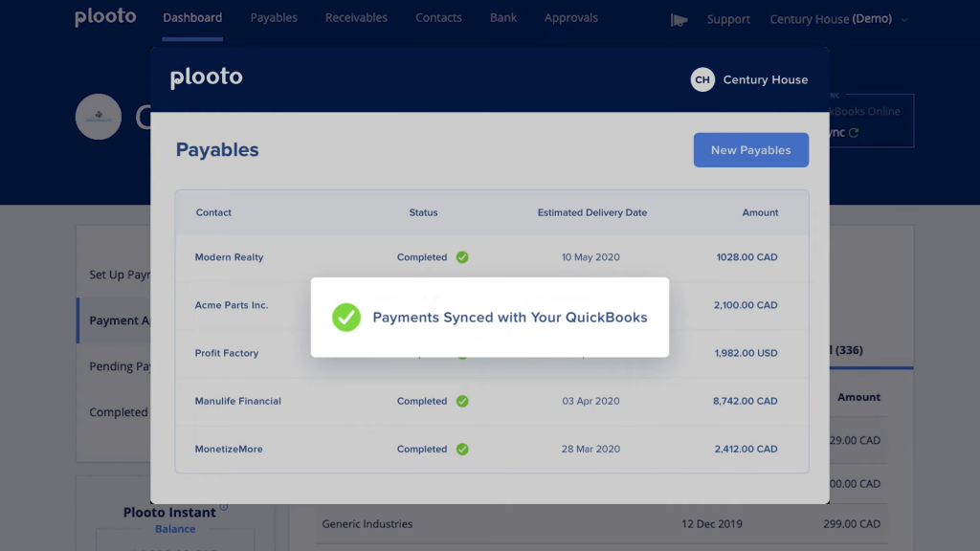Viewport: 980px width, 551px height.
Task: Click Completed status for Modern Realty
Action: [x=422, y=257]
